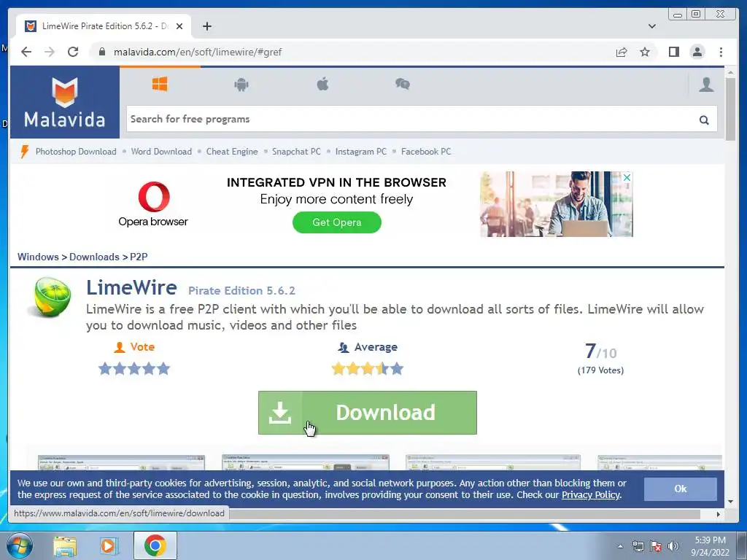Open the fourth LimeWire screenshot thumbnail
The height and width of the screenshot is (560, 747).
[x=660, y=462]
